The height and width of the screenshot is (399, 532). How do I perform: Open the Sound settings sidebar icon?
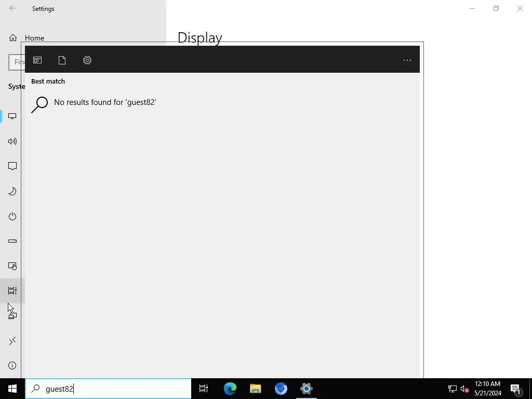coord(12,141)
